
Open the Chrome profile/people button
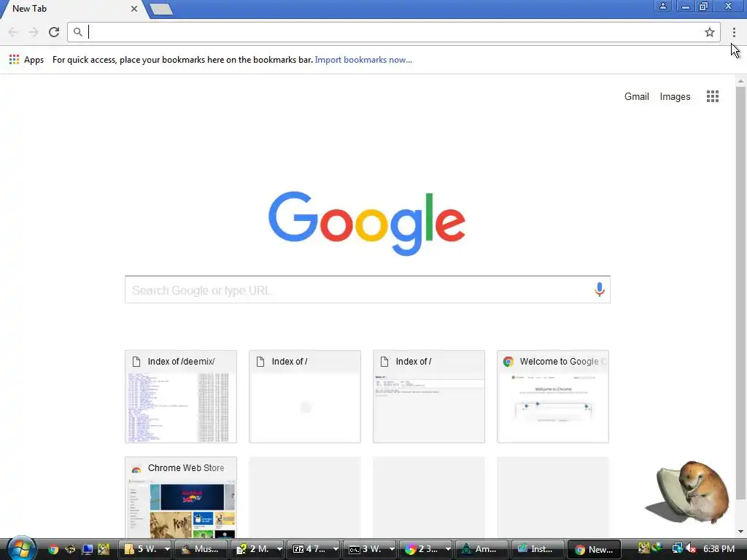tap(662, 6)
